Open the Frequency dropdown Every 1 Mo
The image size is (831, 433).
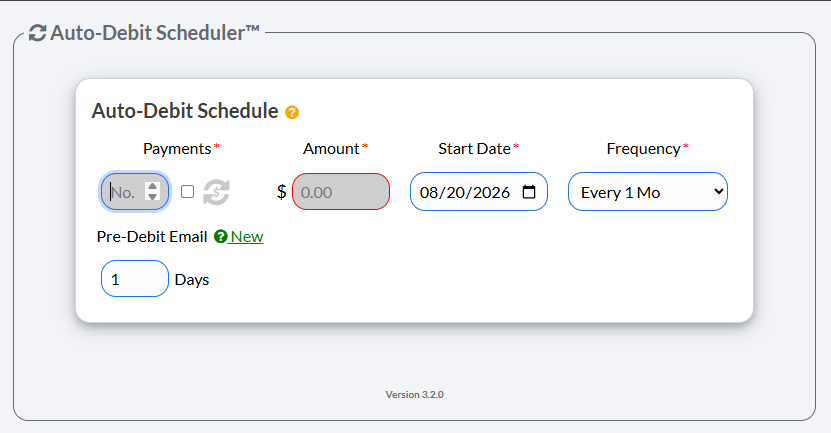(x=648, y=191)
